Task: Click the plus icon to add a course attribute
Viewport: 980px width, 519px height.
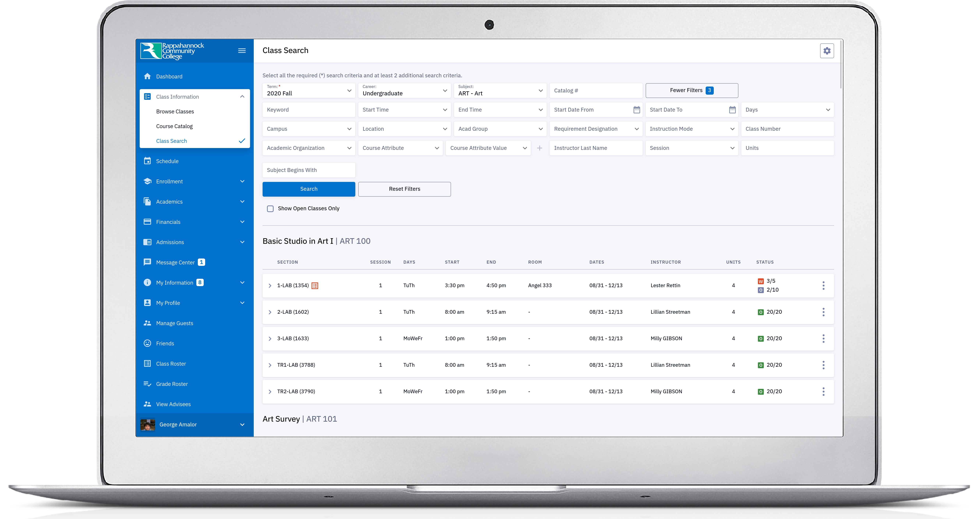Action: click(539, 148)
